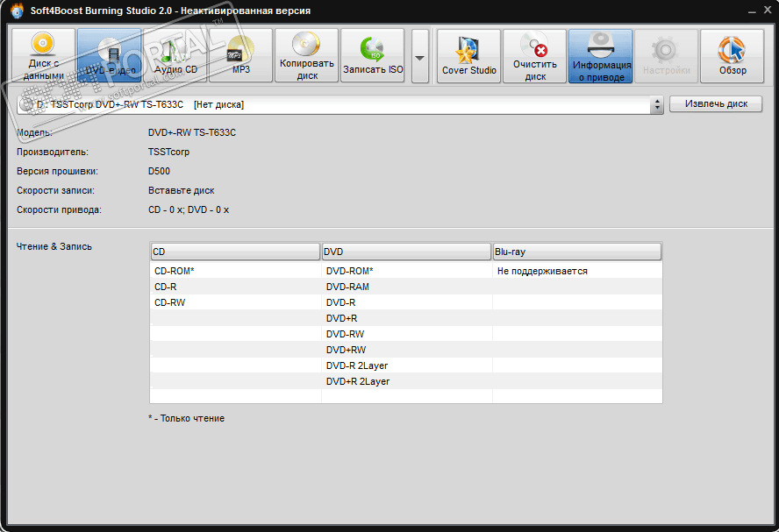Click the Только чтение footnote
779x532 pixels.
(187, 418)
